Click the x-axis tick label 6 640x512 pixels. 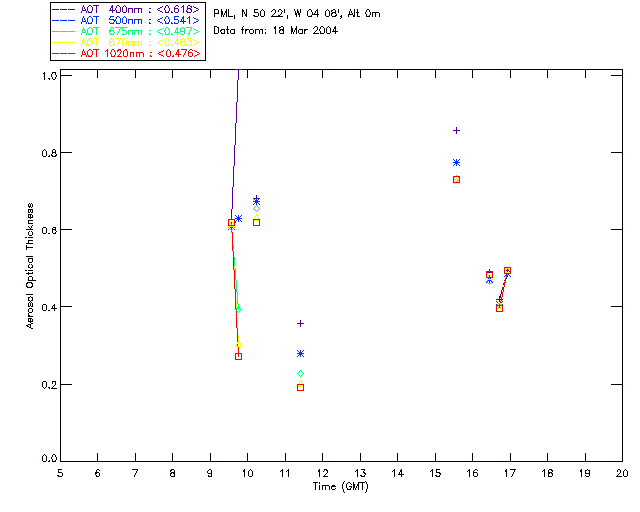[x=98, y=473]
